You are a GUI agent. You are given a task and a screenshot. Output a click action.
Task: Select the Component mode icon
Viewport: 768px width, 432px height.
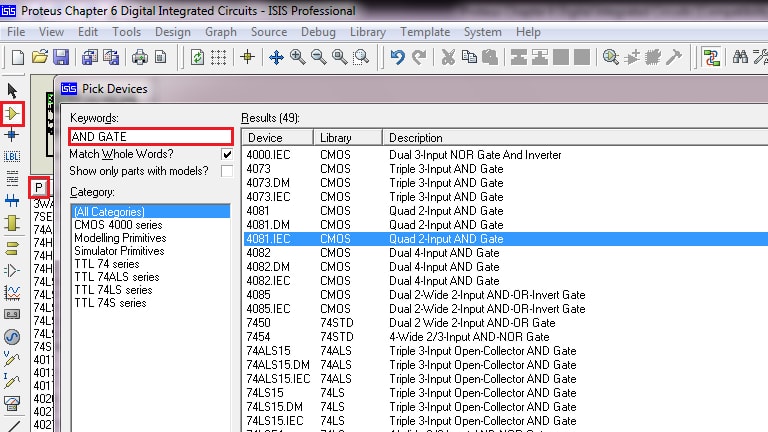point(13,113)
